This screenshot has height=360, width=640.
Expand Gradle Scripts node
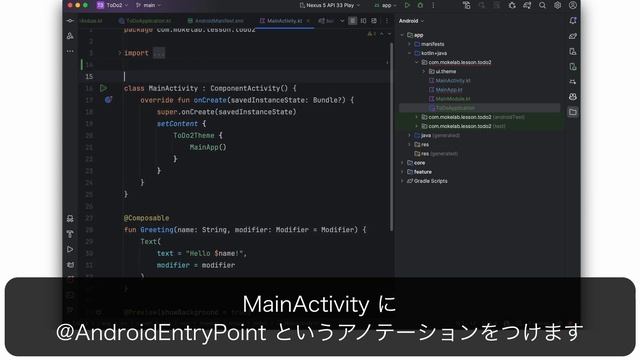(402, 181)
